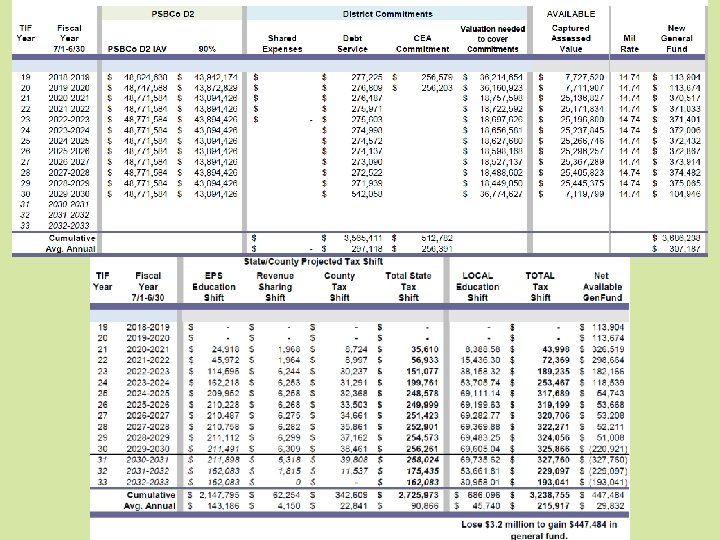Click the 'Total State Tax Shift' header
This screenshot has height=540, width=720.
pos(408,287)
